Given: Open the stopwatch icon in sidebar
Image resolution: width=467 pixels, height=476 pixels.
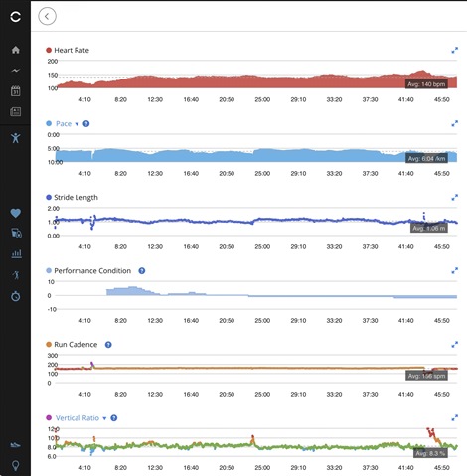Looking at the screenshot, I should (x=16, y=296).
